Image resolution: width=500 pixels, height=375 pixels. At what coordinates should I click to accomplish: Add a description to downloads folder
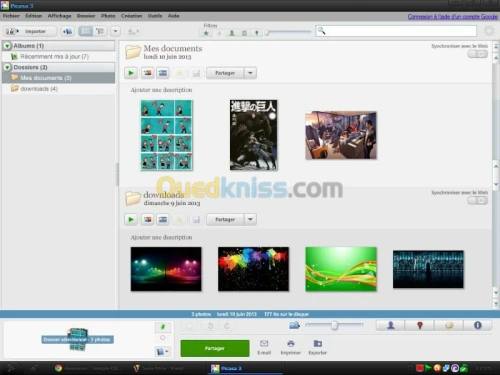(x=161, y=237)
